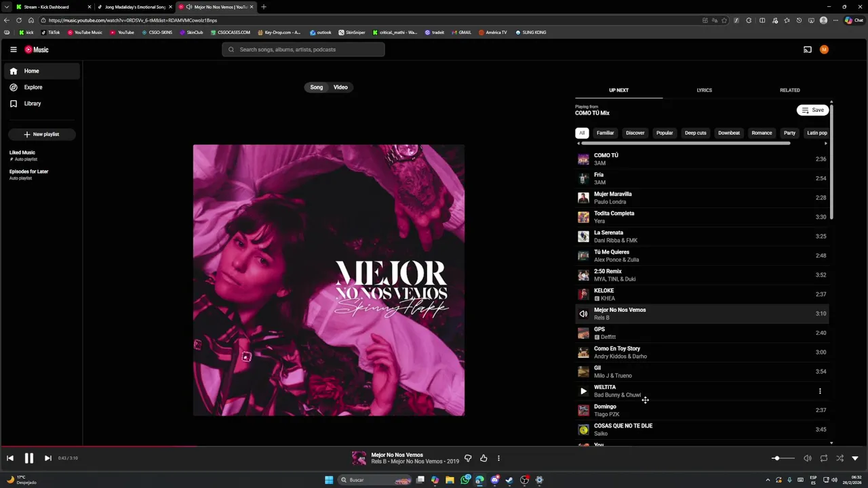Collapse the player page with down arrow
The image size is (868, 488).
854,458
